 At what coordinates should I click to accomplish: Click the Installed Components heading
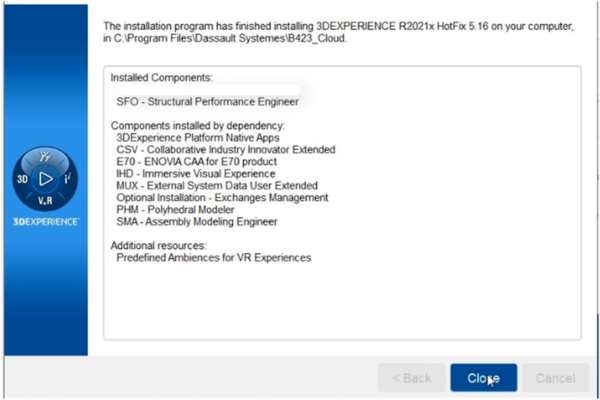[162, 77]
